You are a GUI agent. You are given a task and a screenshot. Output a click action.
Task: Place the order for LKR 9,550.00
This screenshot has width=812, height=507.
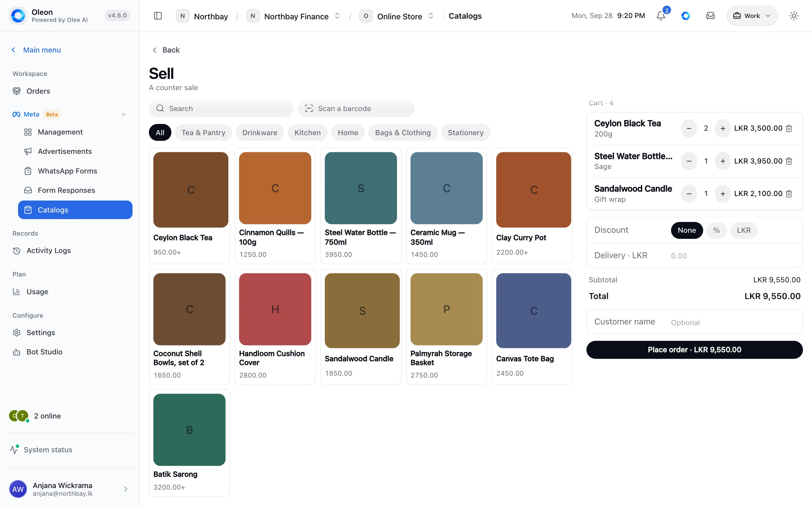tap(694, 349)
